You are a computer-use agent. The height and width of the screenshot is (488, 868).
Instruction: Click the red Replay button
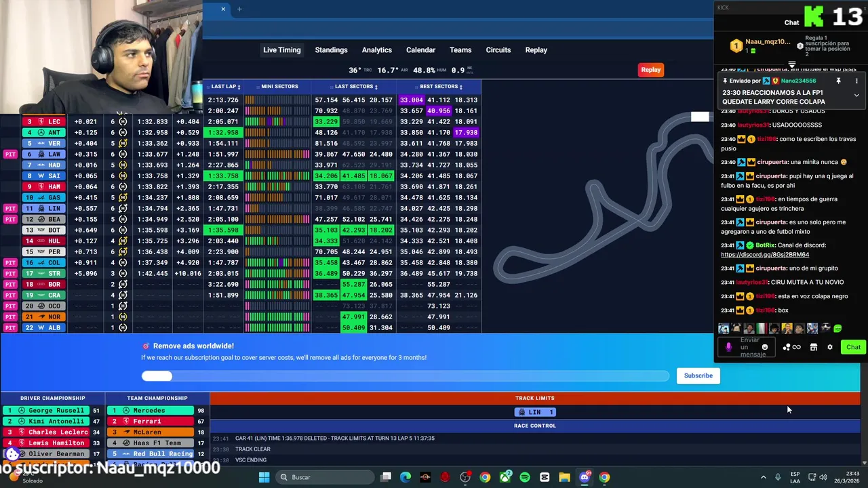pyautogui.click(x=650, y=69)
